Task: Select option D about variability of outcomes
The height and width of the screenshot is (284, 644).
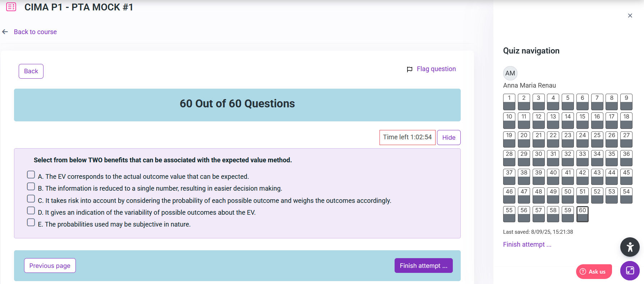Action: (31, 211)
